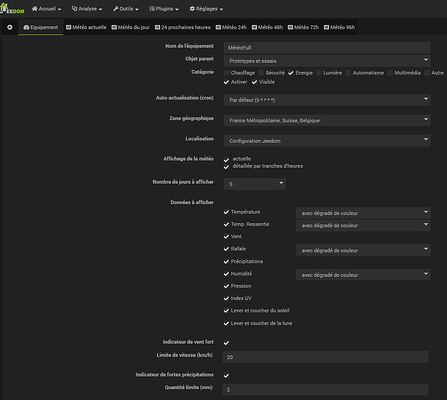Screen dimensions: 447x400
Task: Open the Analyse menu
Action: pos(87,9)
